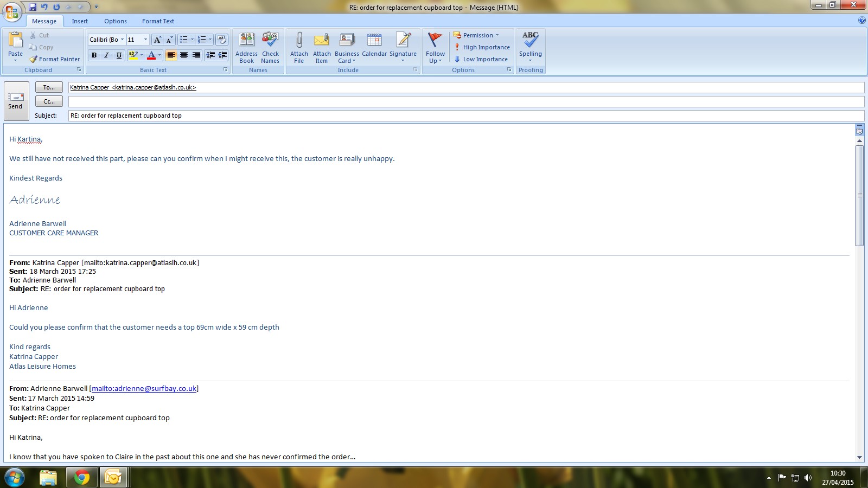Click the Attach File paperclip icon
Image resolution: width=868 pixels, height=488 pixels.
click(x=299, y=41)
